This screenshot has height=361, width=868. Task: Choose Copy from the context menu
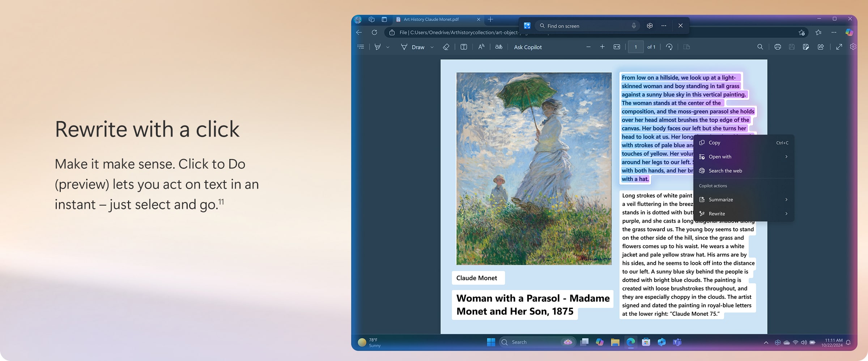744,143
